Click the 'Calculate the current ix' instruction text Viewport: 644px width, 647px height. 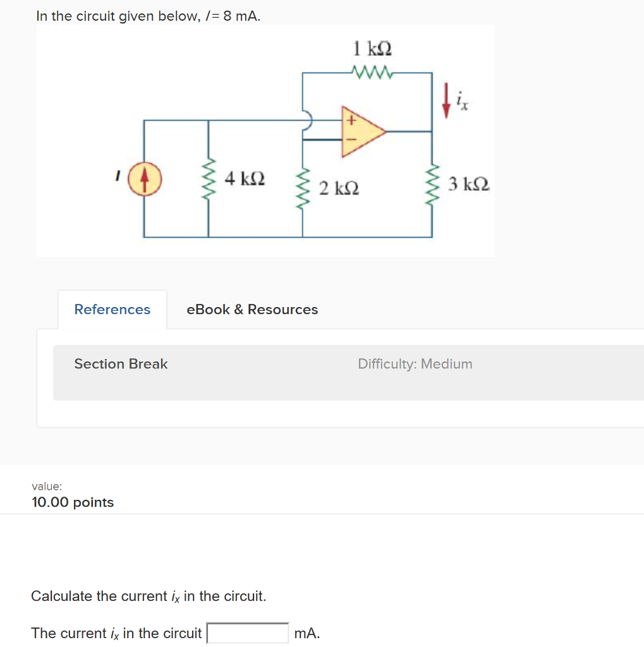(149, 596)
